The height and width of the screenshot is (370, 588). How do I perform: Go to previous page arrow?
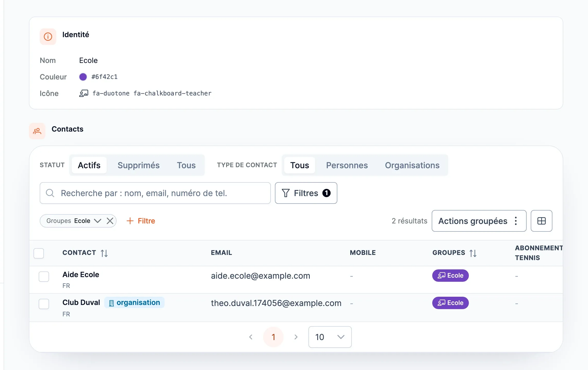click(251, 337)
